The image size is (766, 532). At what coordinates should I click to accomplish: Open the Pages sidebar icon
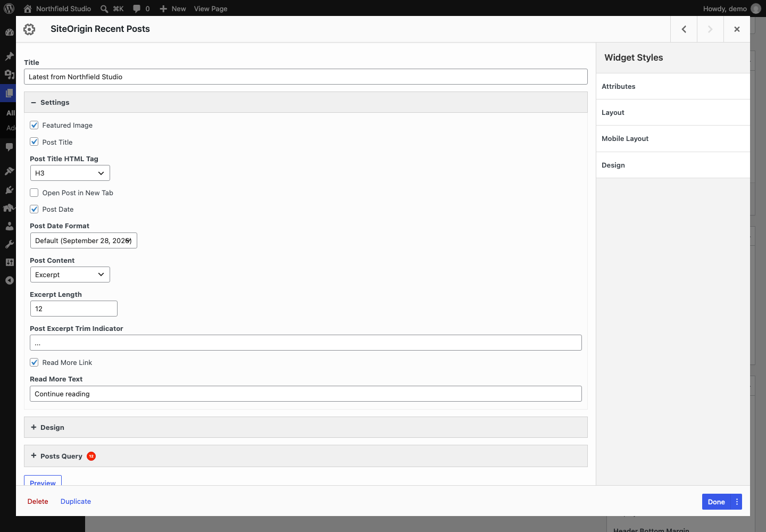9,93
